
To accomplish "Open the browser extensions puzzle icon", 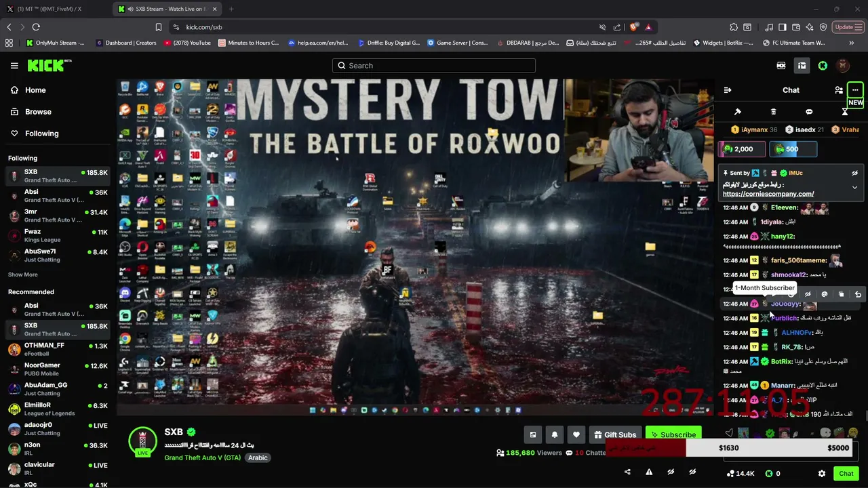I will [x=734, y=27].
